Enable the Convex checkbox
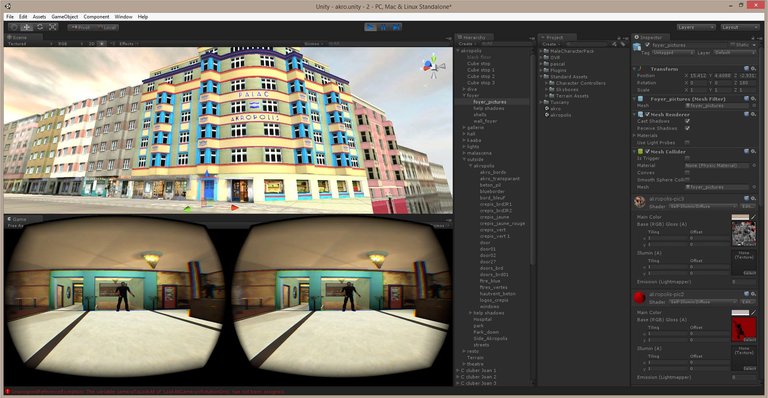Viewport: 768px width, 398px height. [687, 172]
